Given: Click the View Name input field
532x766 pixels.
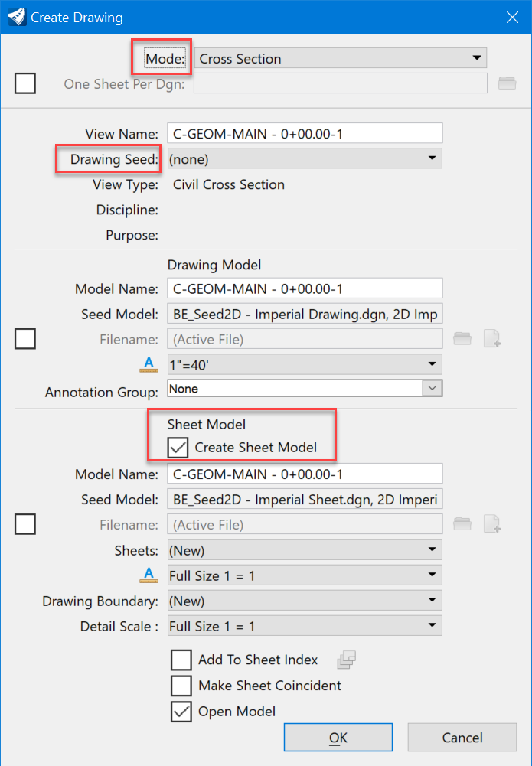Looking at the screenshot, I should [x=305, y=133].
